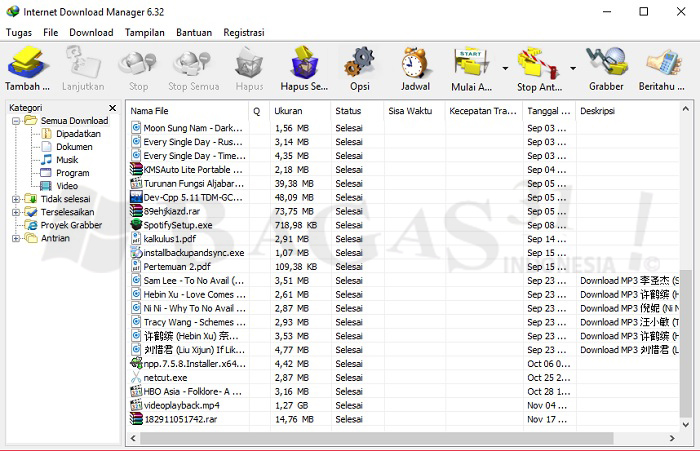Collapse the Semua Download tree node
This screenshot has width=700, height=451.
pos(16,121)
